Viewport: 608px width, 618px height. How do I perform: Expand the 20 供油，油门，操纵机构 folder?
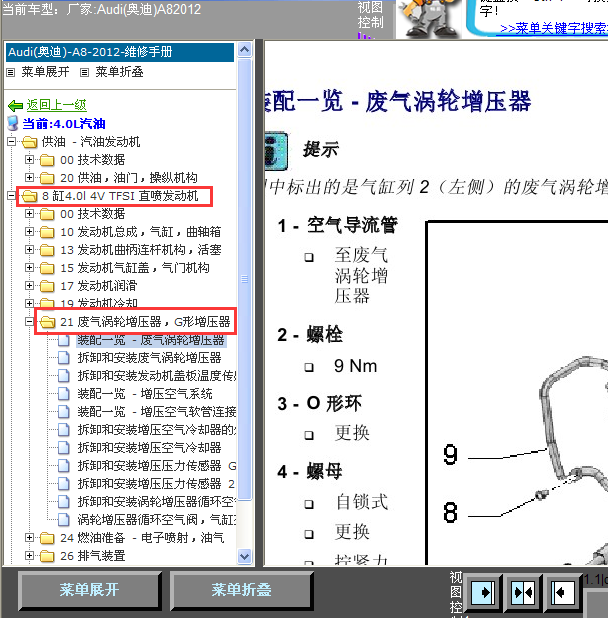pyautogui.click(x=29, y=177)
